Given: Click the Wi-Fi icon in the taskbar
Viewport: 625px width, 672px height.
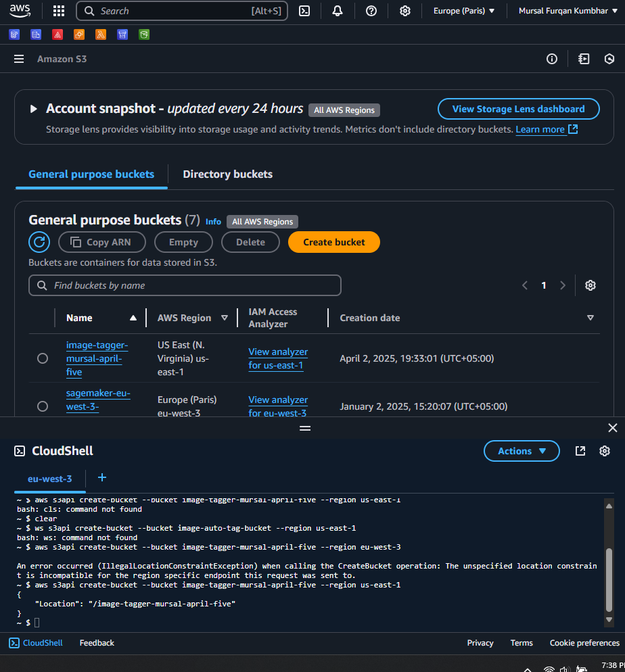Looking at the screenshot, I should pyautogui.click(x=549, y=669).
